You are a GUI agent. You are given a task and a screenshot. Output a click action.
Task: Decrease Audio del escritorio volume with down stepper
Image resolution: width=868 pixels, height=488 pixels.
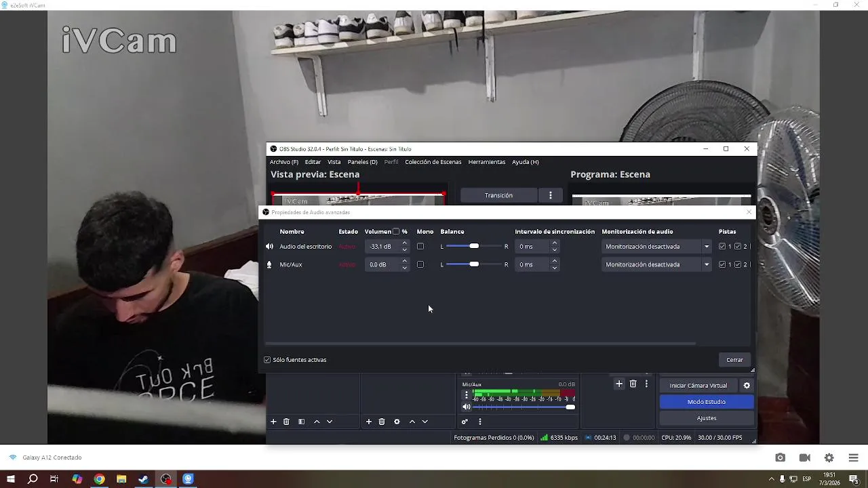(x=405, y=250)
